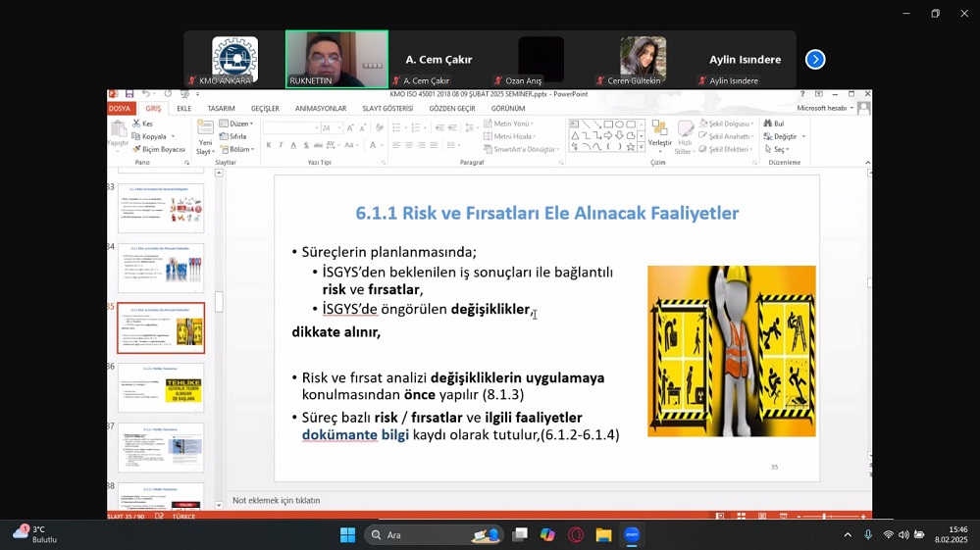Pick the triangle shape in shapes gallery
This screenshot has width=980, height=550.
pos(575,135)
